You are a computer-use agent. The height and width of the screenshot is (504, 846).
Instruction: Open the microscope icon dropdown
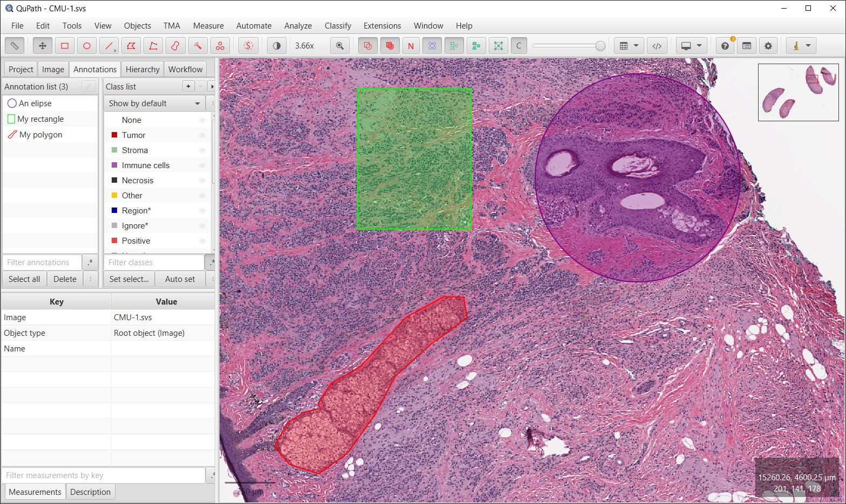point(801,46)
